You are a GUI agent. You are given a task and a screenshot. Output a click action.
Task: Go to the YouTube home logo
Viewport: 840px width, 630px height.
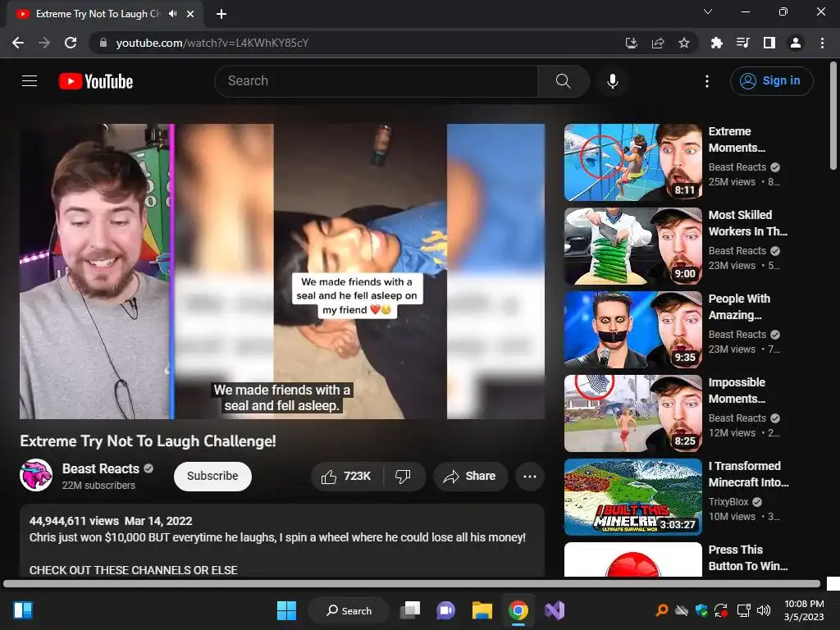click(x=96, y=81)
